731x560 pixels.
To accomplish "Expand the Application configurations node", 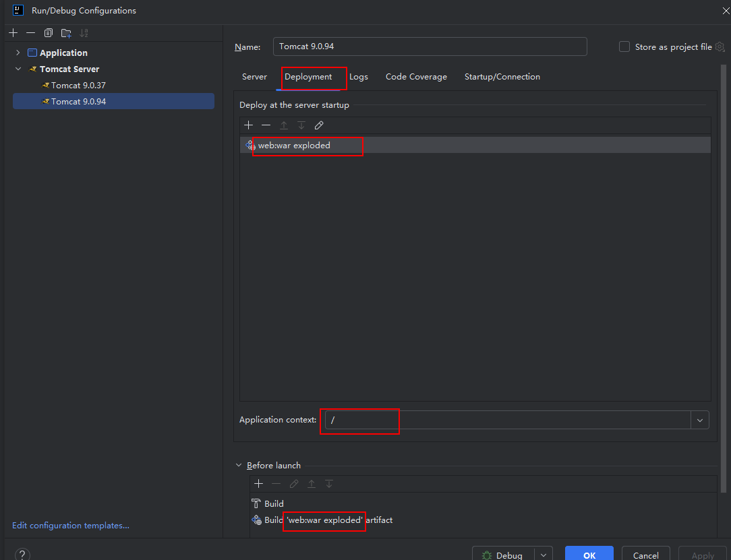I will click(18, 53).
